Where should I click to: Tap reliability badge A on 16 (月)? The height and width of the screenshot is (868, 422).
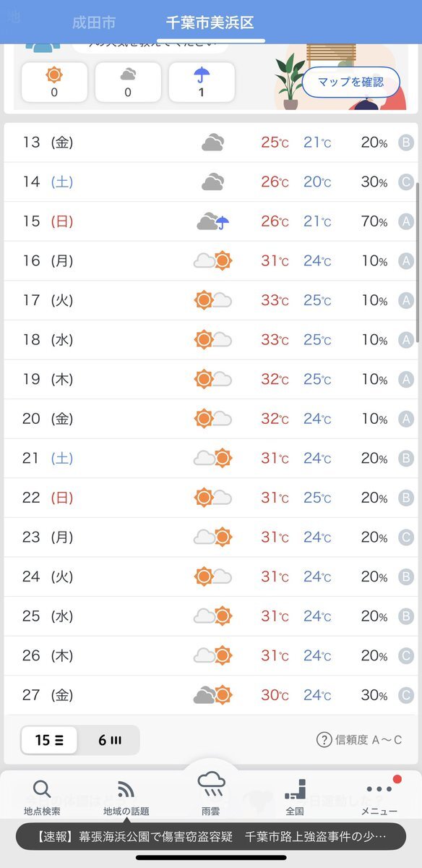(x=406, y=260)
